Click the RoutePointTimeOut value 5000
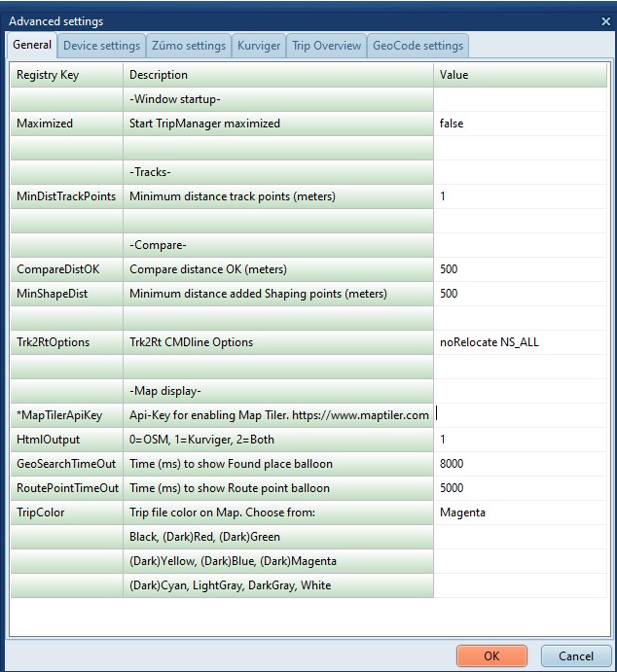Screen dimensions: 617x672 tap(521, 488)
